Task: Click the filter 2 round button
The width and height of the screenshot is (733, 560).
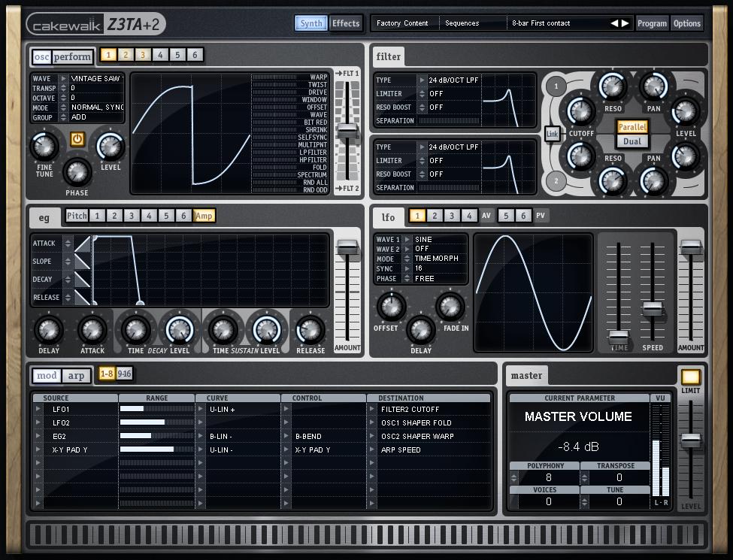Action: click(x=556, y=181)
